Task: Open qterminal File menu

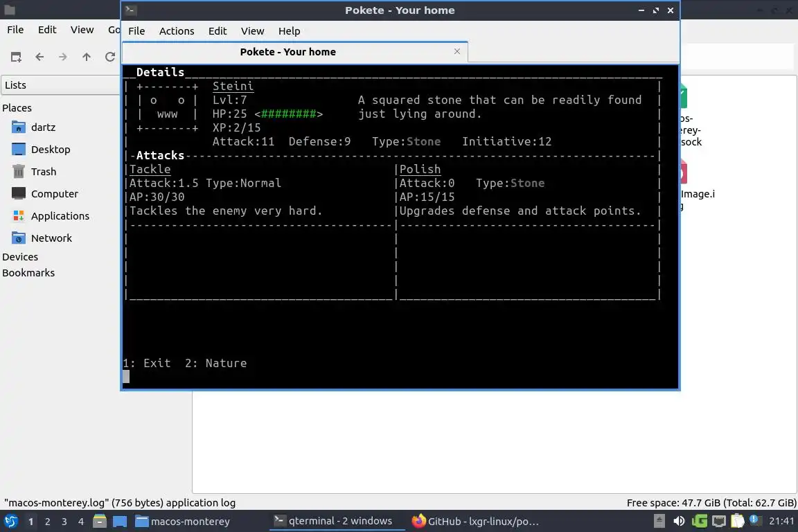Action: [x=136, y=31]
